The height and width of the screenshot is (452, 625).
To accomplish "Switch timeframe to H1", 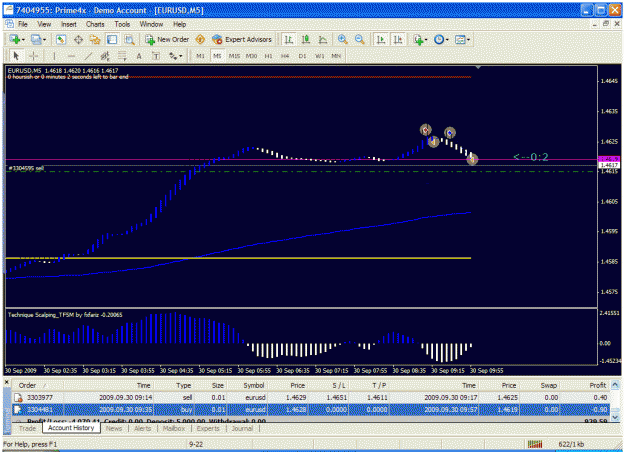I will [268, 56].
